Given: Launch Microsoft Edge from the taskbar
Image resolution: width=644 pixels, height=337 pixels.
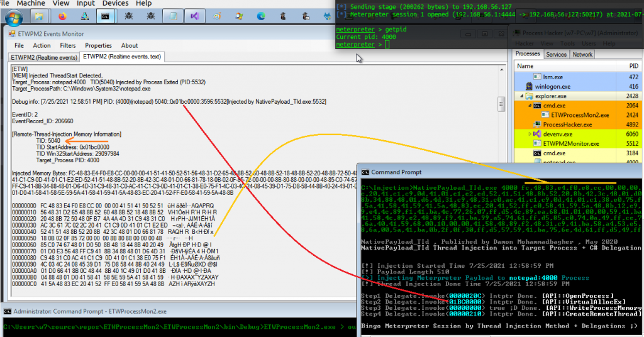Looking at the screenshot, I should (261, 16).
